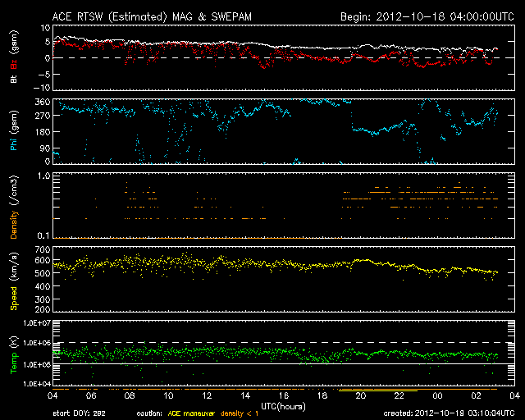Click the orange Density axis label
Image resolution: width=525 pixels, height=420 pixels.
(14, 215)
